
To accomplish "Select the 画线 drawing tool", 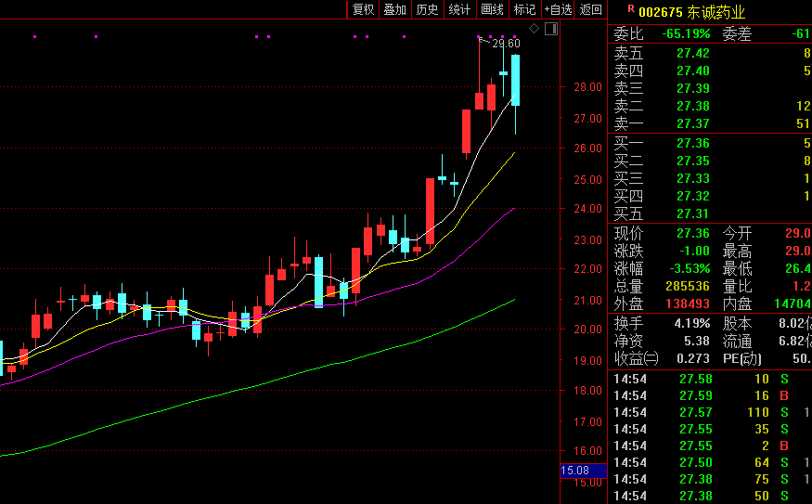I will pyautogui.click(x=492, y=9).
